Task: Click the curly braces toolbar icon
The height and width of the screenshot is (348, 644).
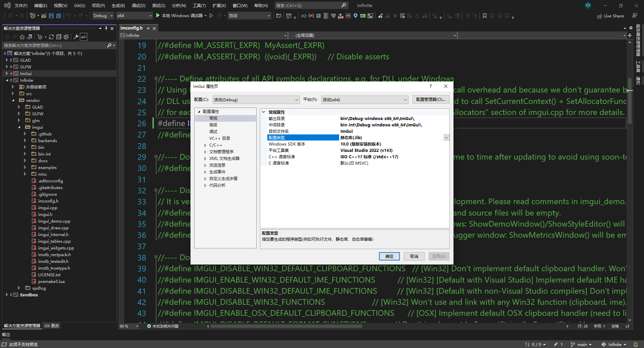Action: [x=311, y=16]
